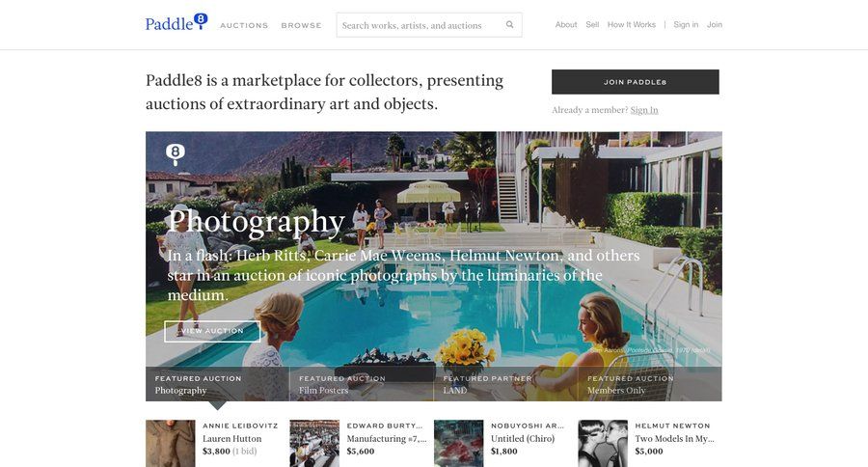
Task: Click Sign In under Already a member
Action: 644,110
